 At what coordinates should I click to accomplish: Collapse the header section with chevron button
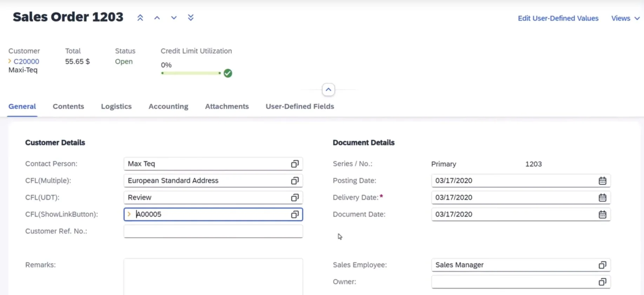click(x=328, y=90)
